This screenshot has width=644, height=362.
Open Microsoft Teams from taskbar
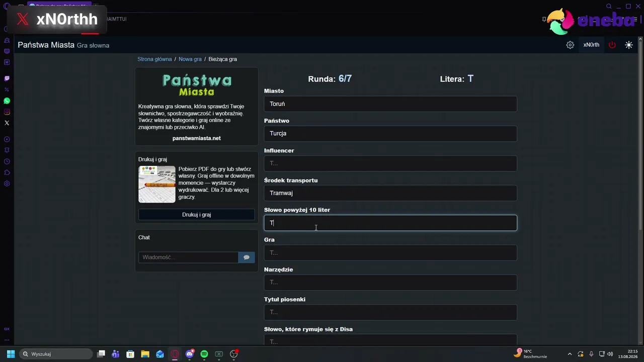[x=116, y=354]
